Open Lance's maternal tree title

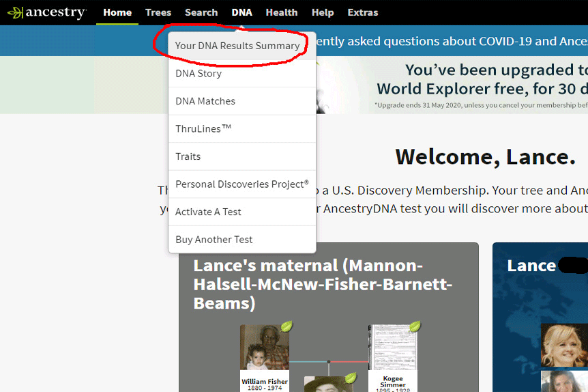[x=323, y=285]
